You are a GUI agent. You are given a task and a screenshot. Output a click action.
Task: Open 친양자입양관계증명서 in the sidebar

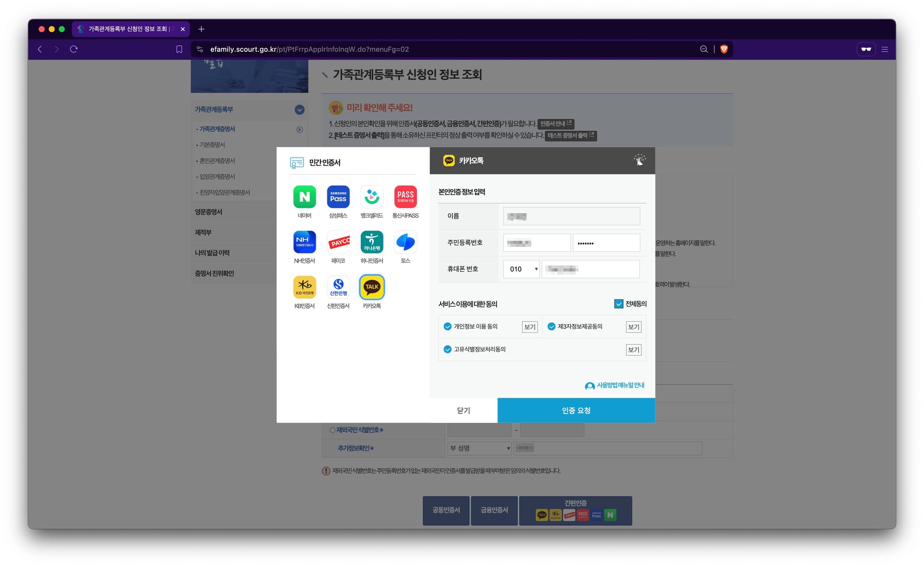coord(224,193)
